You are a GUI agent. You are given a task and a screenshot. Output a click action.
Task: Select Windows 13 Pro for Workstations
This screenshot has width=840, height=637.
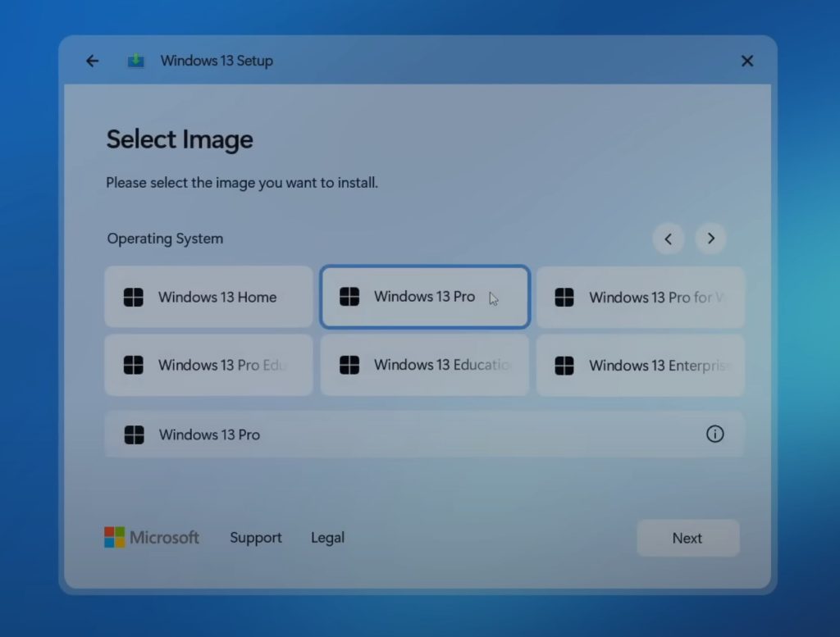641,297
